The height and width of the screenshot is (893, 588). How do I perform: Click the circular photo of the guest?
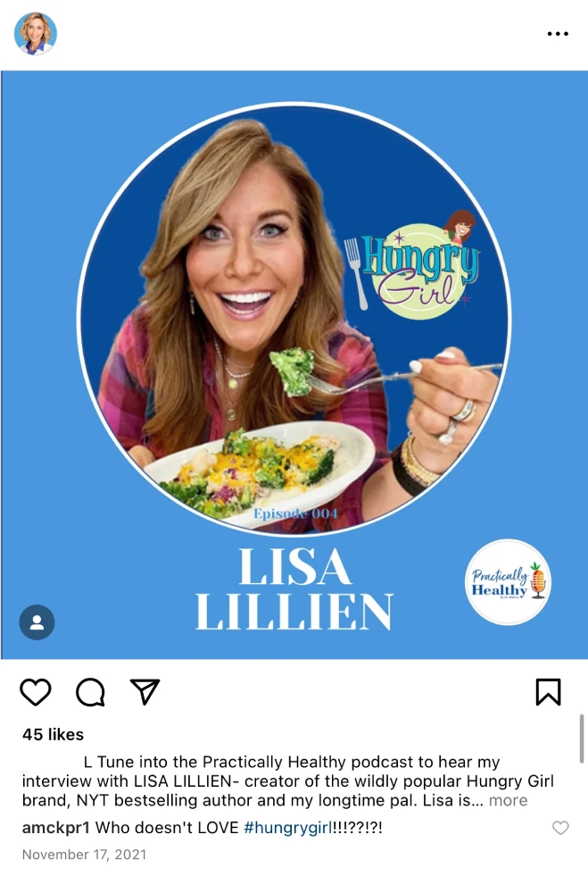[294, 319]
